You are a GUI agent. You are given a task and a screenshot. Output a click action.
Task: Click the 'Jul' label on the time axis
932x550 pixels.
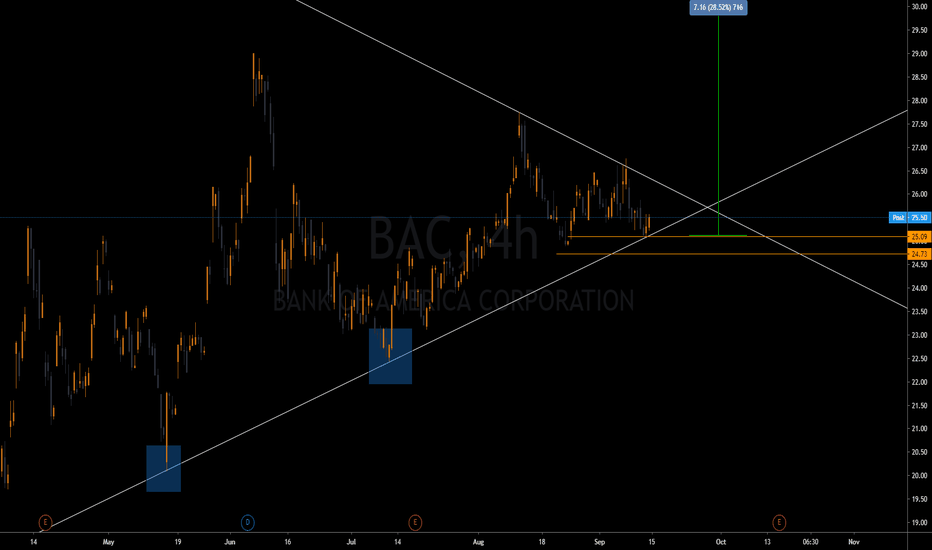pyautogui.click(x=351, y=542)
